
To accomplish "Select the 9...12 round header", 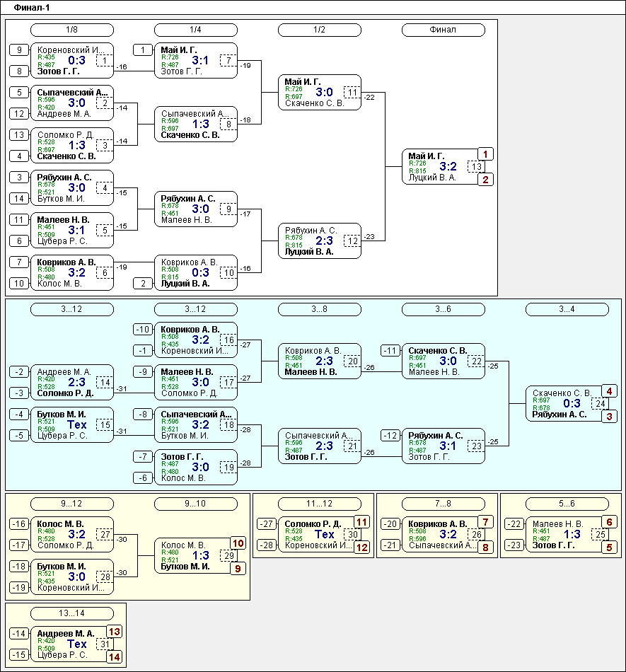I will tap(72, 504).
